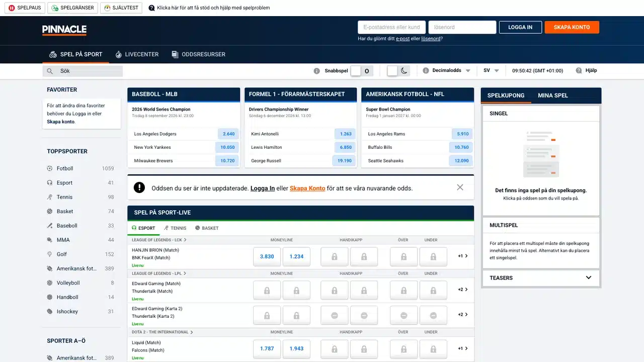Select the Tennis live tab

pyautogui.click(x=175, y=228)
